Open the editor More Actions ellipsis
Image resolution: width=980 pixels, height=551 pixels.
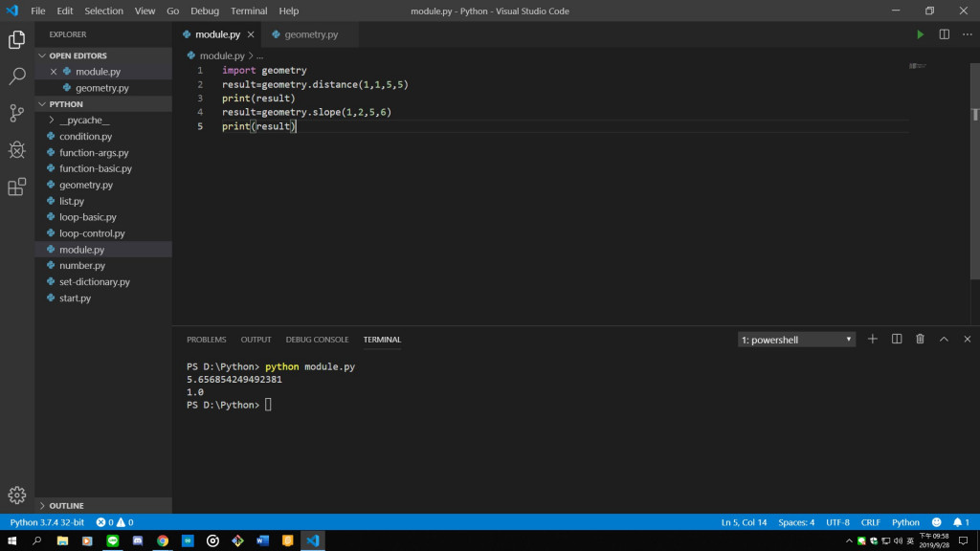[x=967, y=34]
